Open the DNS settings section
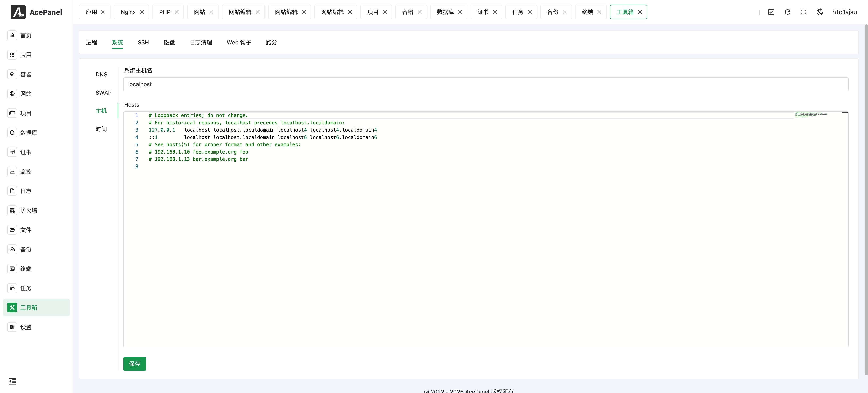The image size is (868, 393). tap(101, 75)
